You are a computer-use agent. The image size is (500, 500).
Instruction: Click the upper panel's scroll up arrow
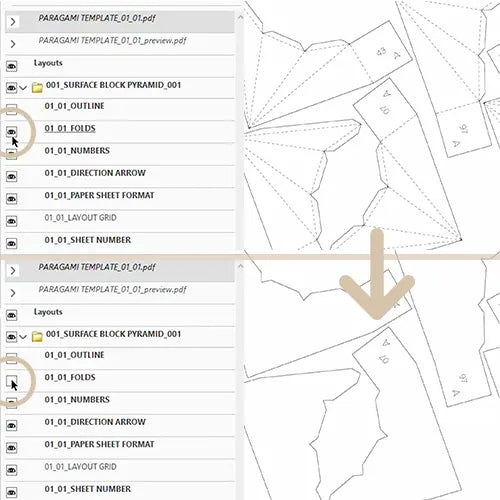click(x=240, y=17)
